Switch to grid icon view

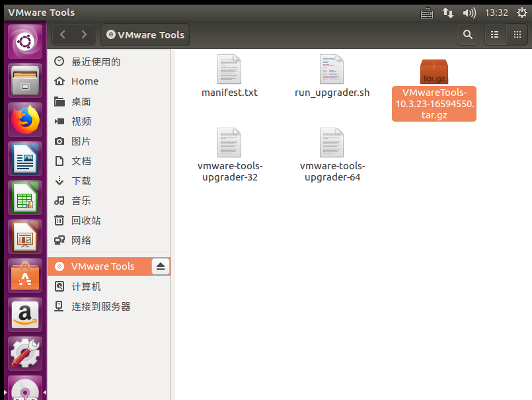(517, 34)
